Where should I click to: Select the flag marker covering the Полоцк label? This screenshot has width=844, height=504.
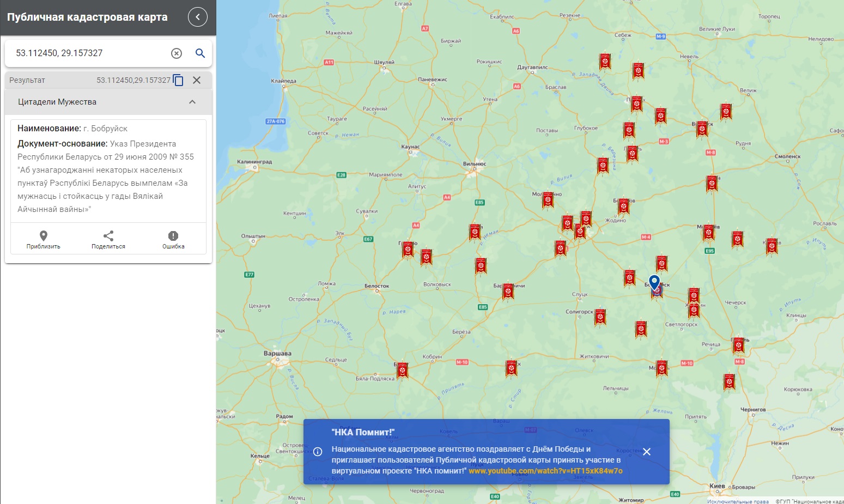tap(636, 104)
